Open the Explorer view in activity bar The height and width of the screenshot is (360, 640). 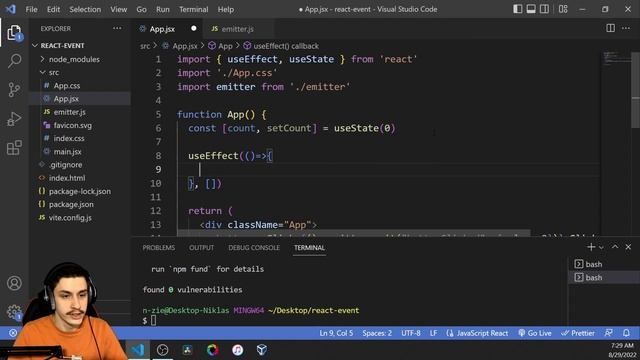click(14, 33)
